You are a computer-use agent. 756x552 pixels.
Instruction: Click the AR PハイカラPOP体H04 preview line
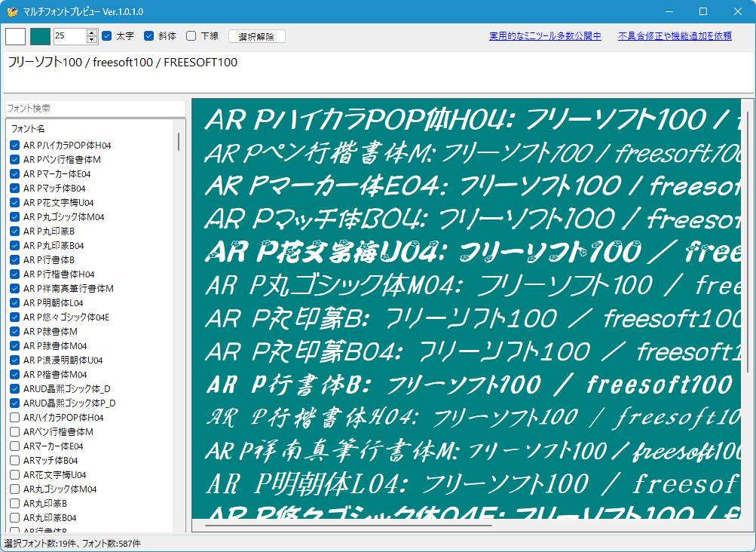473,120
